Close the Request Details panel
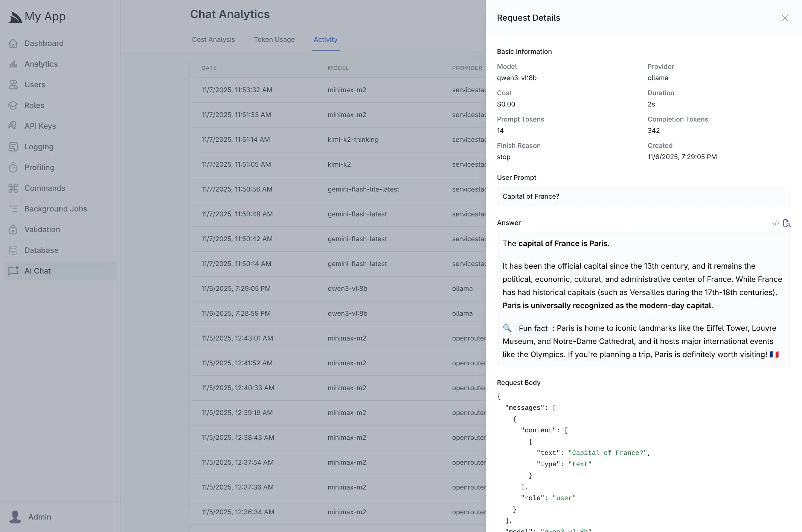The width and height of the screenshot is (802, 532). [785, 18]
